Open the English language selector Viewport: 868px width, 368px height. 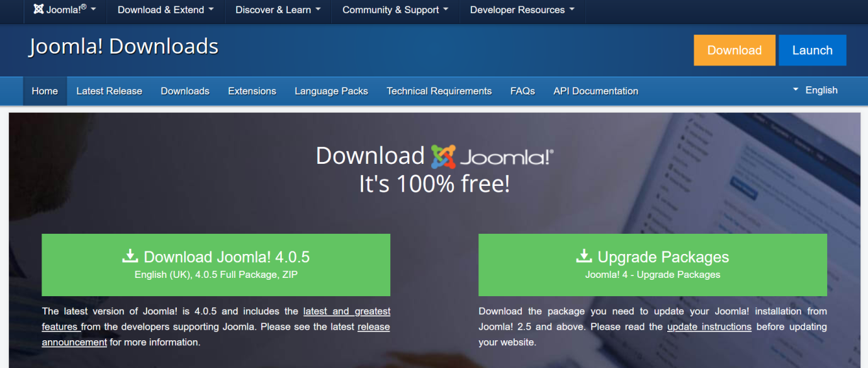[815, 90]
